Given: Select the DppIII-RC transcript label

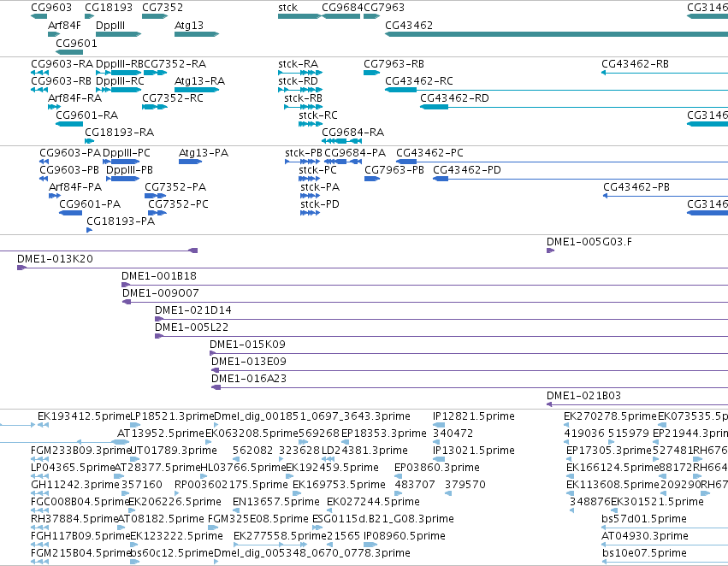Looking at the screenshot, I should tap(120, 80).
